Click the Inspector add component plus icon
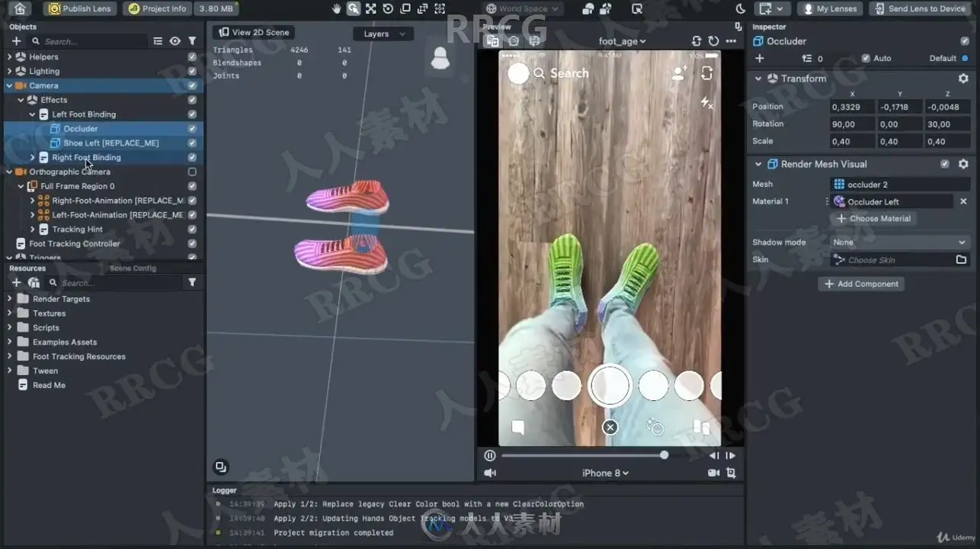Image resolution: width=980 pixels, height=549 pixels. pyautogui.click(x=759, y=58)
